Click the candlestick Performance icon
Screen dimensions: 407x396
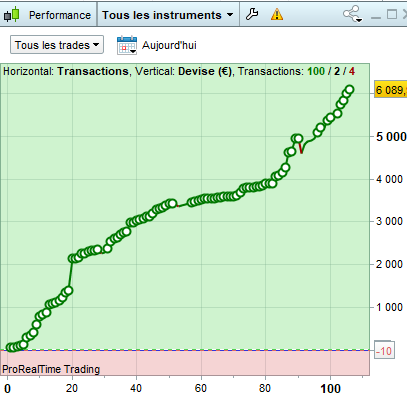[12, 15]
